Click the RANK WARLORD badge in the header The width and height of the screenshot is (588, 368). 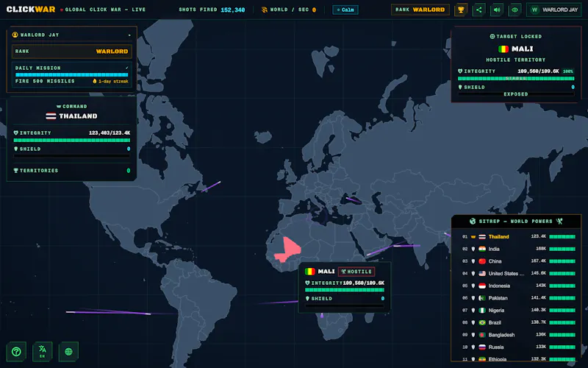420,10
